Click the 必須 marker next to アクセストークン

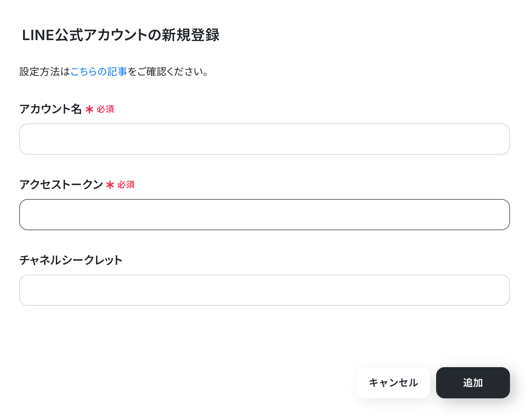[126, 185]
